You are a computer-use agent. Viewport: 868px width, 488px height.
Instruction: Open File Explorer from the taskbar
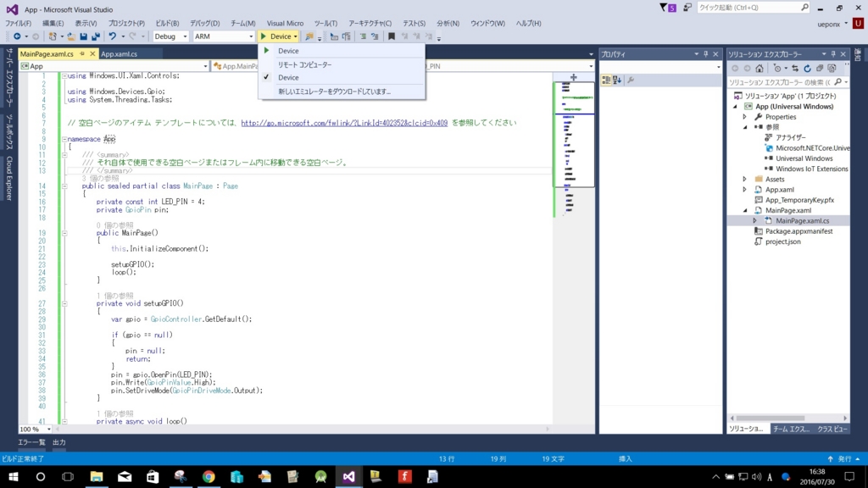click(97, 476)
